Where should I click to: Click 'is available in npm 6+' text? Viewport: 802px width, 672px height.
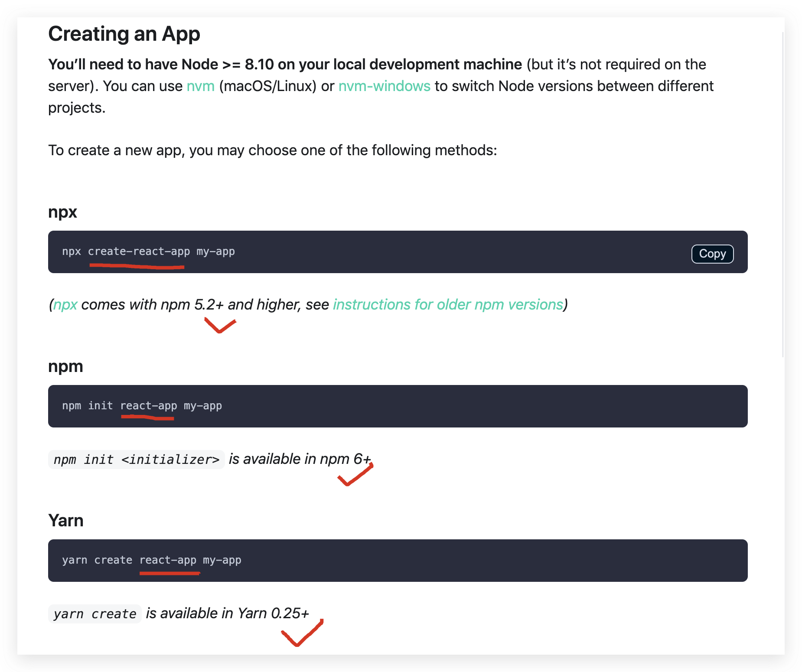[300, 459]
